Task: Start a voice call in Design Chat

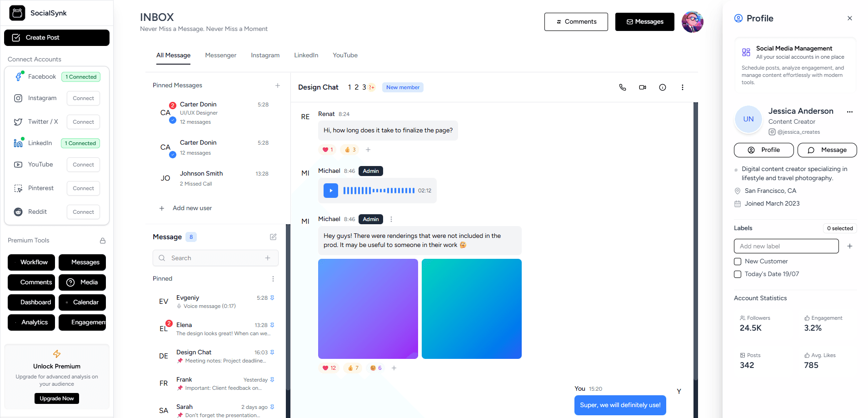Action: click(623, 87)
